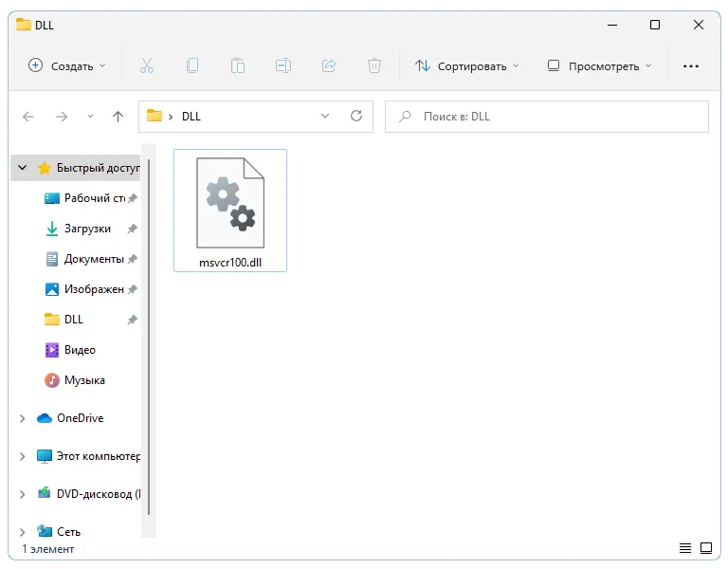Click the Rename icon in toolbar
728x569 pixels.
(283, 66)
